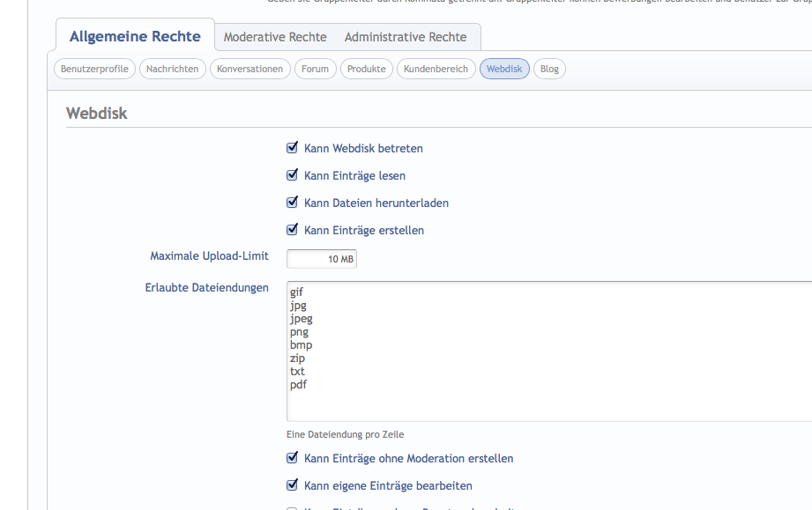Open the Benutzerprofile sub-tab

pyautogui.click(x=94, y=69)
